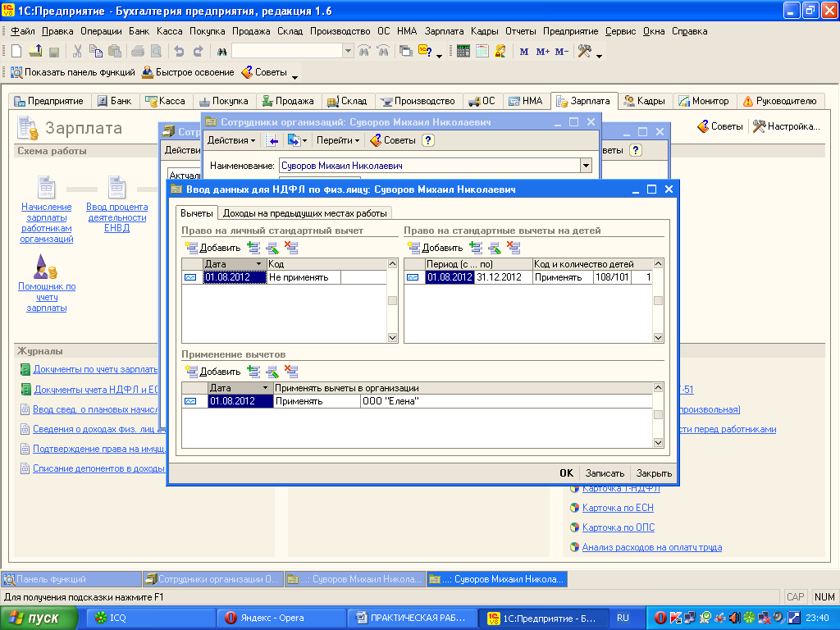Image resolution: width=840 pixels, height=630 pixels.
Task: Open the Наименование field dropdown arrow
Action: (586, 166)
